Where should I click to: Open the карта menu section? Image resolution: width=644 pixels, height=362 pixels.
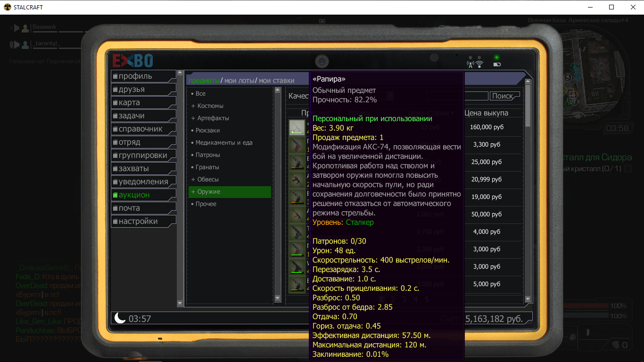(143, 102)
